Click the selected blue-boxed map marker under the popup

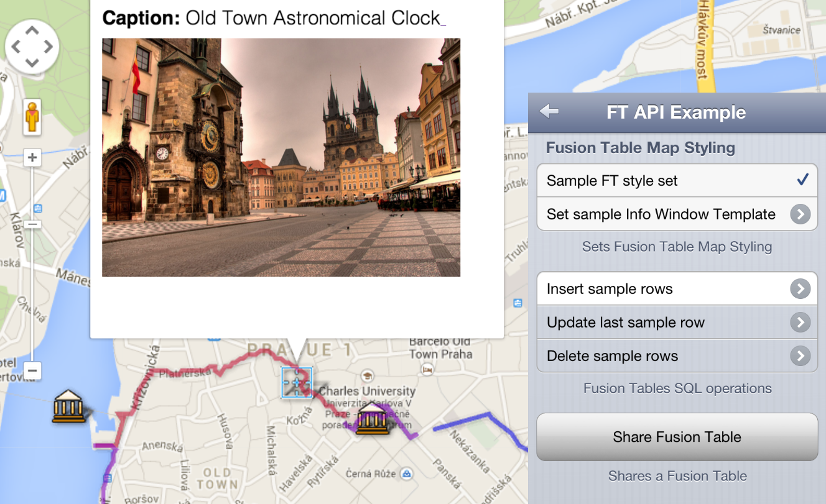click(296, 382)
